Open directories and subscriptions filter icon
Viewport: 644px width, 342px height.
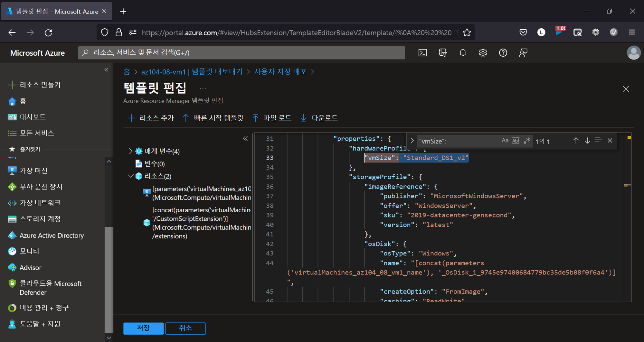443,53
